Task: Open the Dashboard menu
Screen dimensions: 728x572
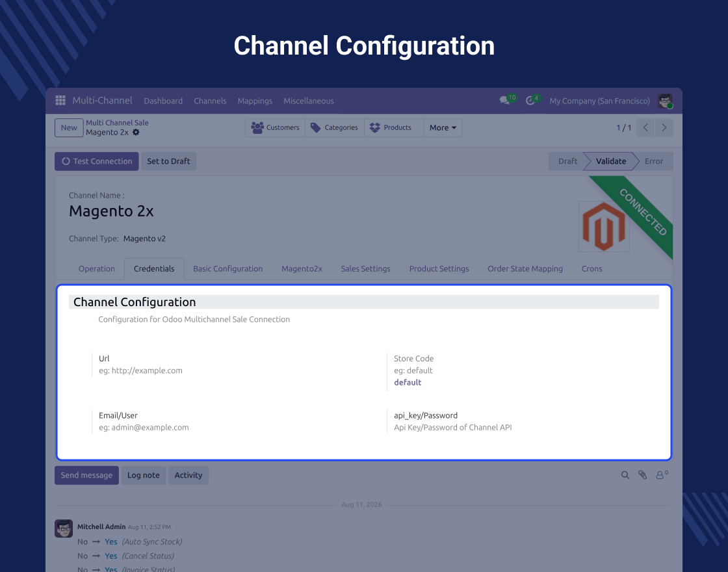Action: pos(163,101)
